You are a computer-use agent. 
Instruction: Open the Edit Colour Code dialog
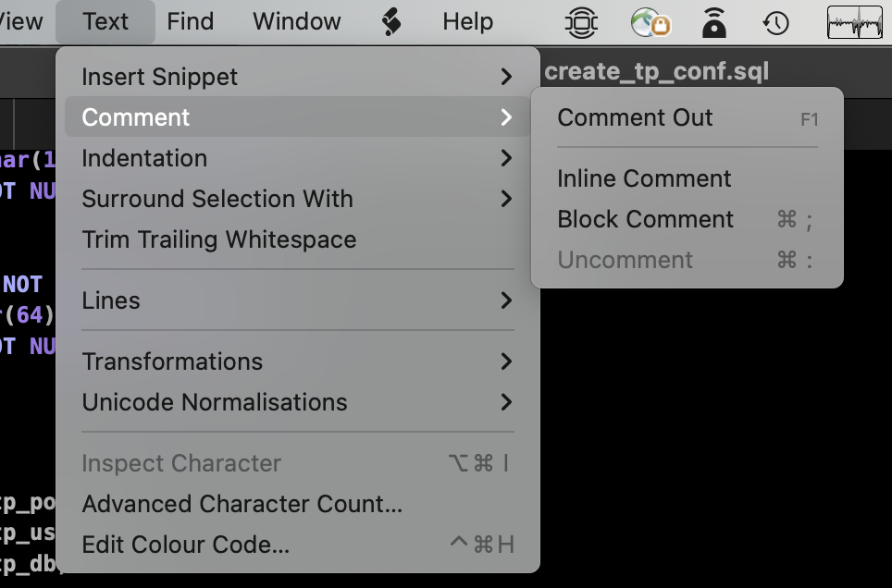point(186,545)
